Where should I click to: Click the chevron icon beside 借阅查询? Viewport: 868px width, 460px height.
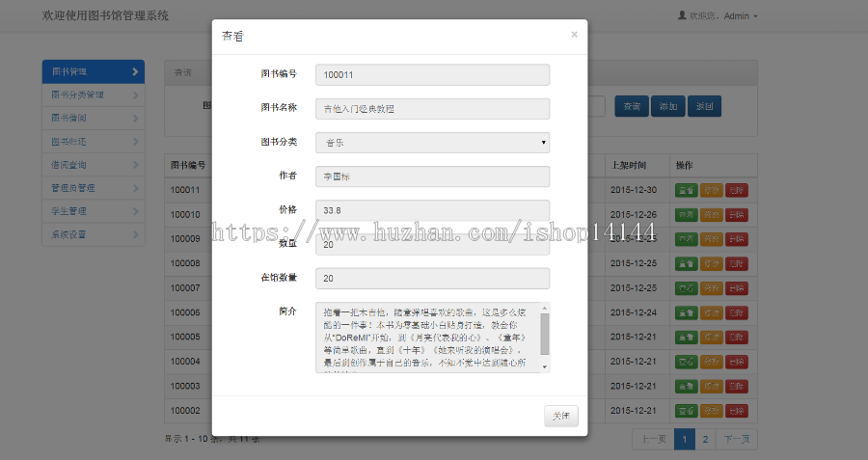[136, 165]
